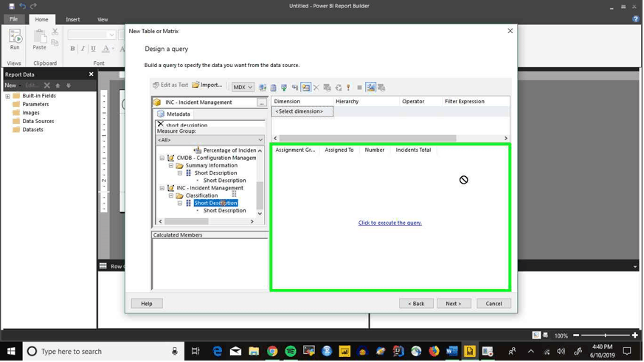Execute the query with the exclamation icon
Screen dimensions: 644x362
[x=349, y=88]
